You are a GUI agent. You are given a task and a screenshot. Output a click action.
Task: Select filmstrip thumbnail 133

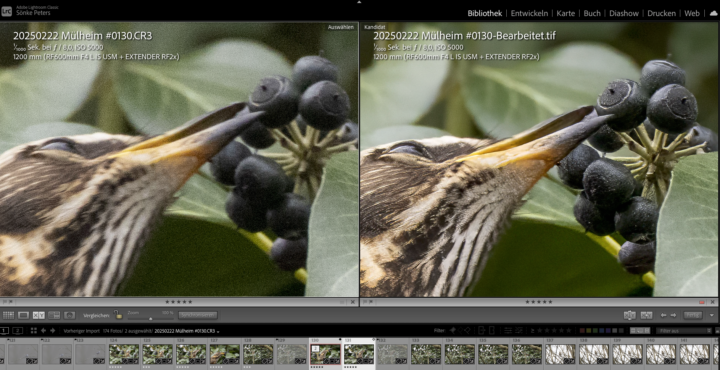426,354
